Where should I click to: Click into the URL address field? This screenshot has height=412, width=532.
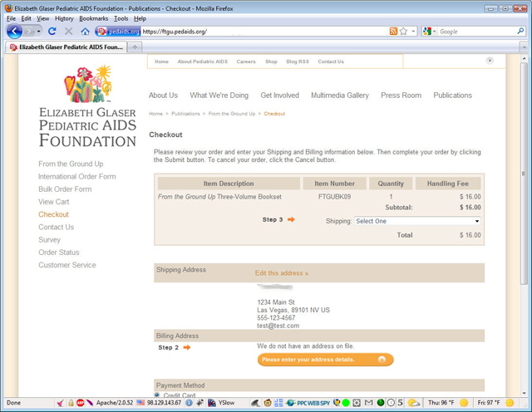(264, 32)
